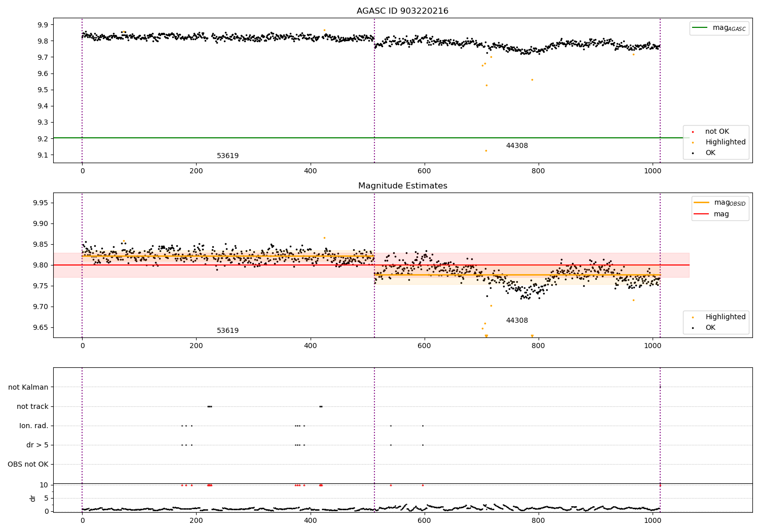Click the 5 tick on the dr axis
The height and width of the screenshot is (532, 760).
(46, 499)
